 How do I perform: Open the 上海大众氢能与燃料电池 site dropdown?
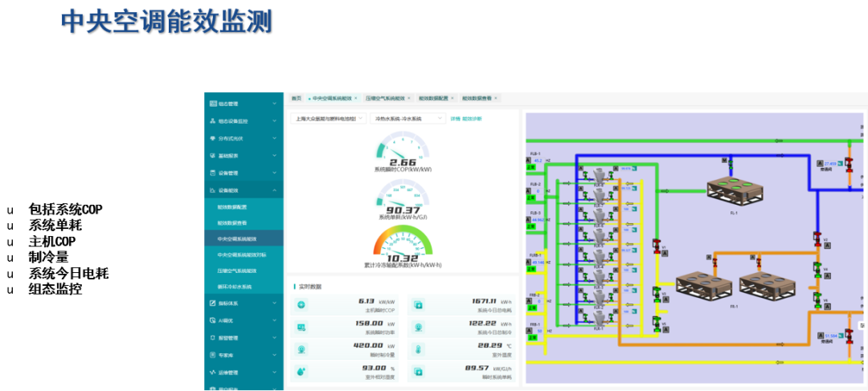(x=328, y=118)
